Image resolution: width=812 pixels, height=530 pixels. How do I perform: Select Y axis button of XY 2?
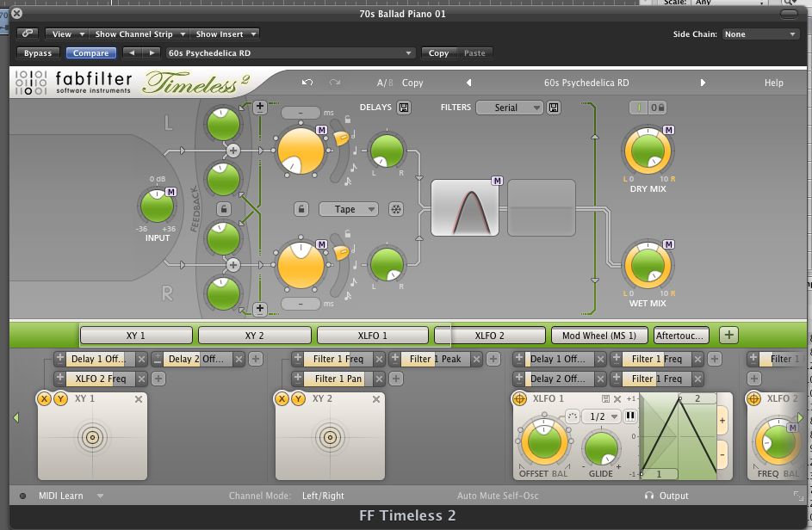[298, 398]
